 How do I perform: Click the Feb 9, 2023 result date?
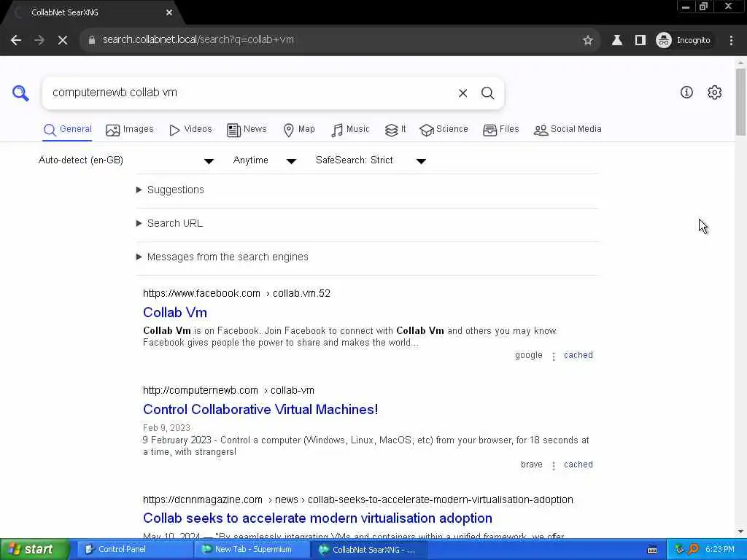[x=167, y=428]
